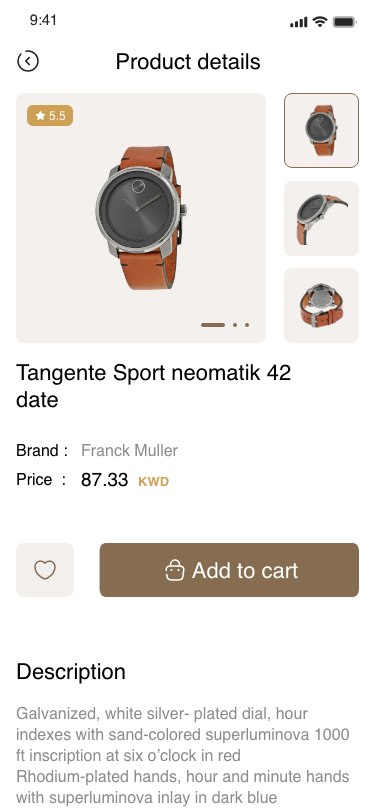Screen dimensions: 375x812
Task: Tap the Tangente Sport neomatik product title
Action: (153, 386)
